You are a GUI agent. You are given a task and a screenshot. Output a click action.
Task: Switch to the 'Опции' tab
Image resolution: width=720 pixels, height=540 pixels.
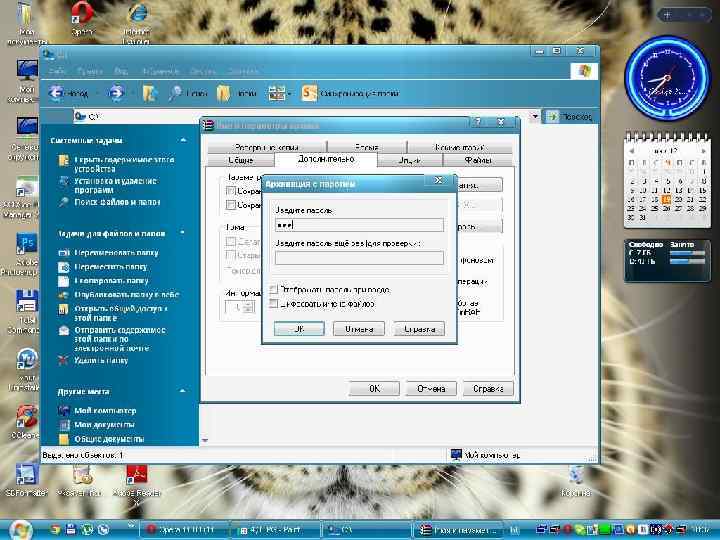click(x=410, y=160)
